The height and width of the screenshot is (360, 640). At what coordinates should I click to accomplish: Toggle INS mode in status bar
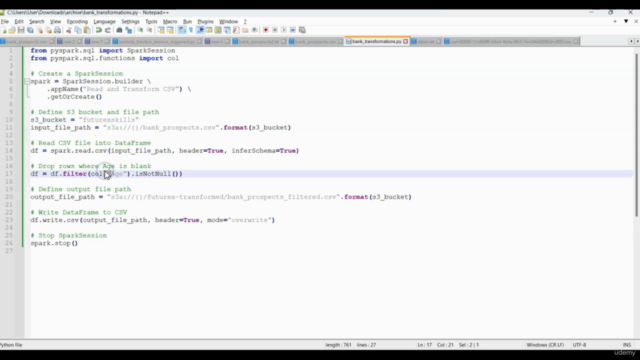pyautogui.click(x=627, y=345)
